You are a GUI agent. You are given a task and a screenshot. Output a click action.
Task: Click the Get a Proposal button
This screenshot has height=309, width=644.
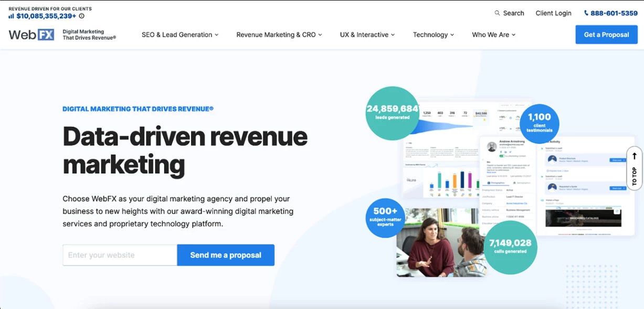[607, 35]
